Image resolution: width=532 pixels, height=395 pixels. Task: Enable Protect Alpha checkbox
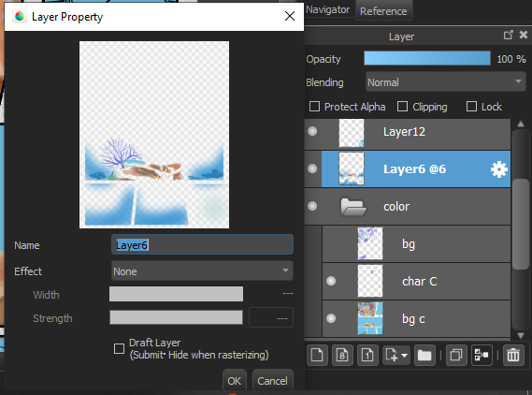click(x=314, y=107)
